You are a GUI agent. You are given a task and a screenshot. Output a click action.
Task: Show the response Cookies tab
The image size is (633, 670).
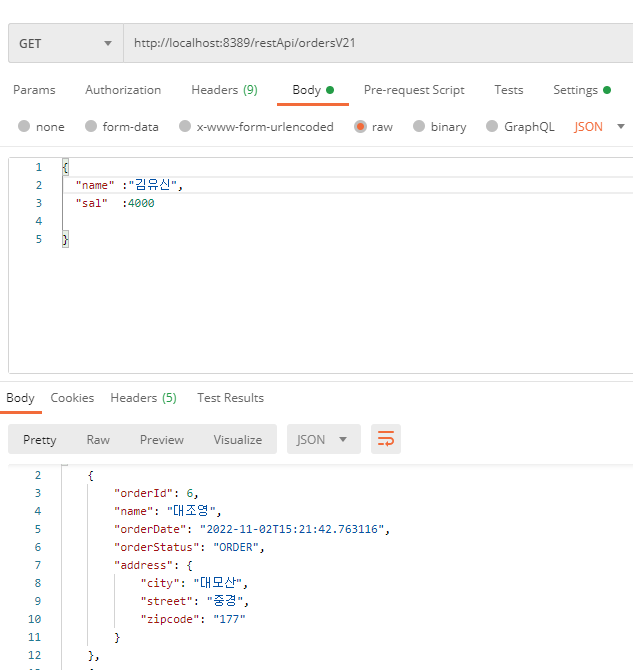72,398
